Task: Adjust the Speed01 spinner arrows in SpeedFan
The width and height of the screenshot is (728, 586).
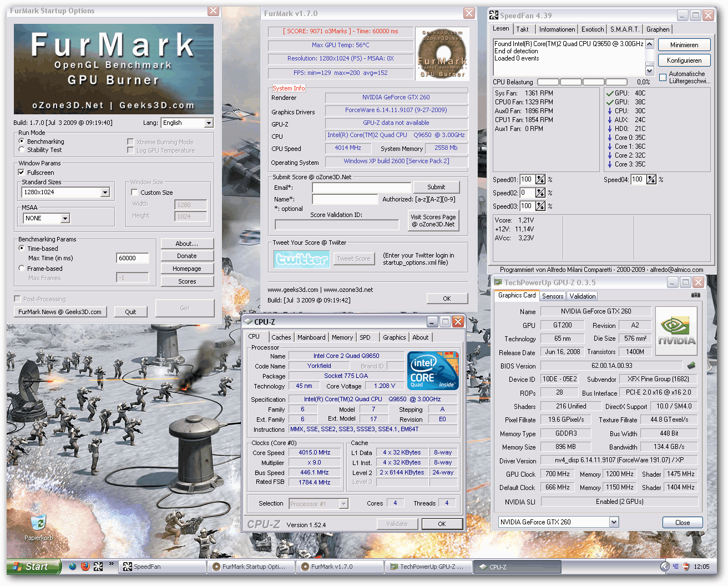Action: coord(540,180)
